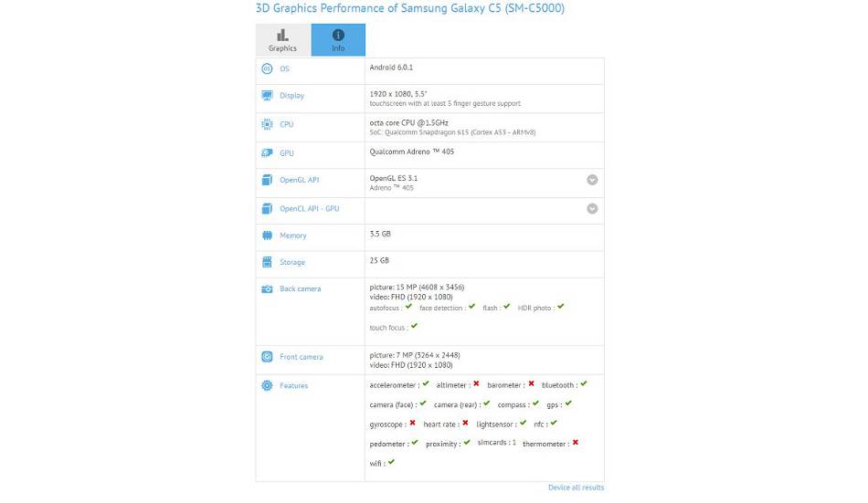
Task: Click the barometer red cross mark
Action: [x=532, y=383]
